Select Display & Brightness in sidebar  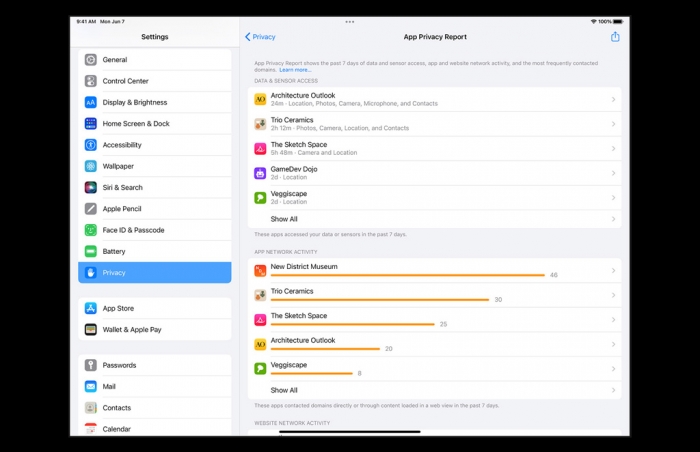click(x=134, y=102)
